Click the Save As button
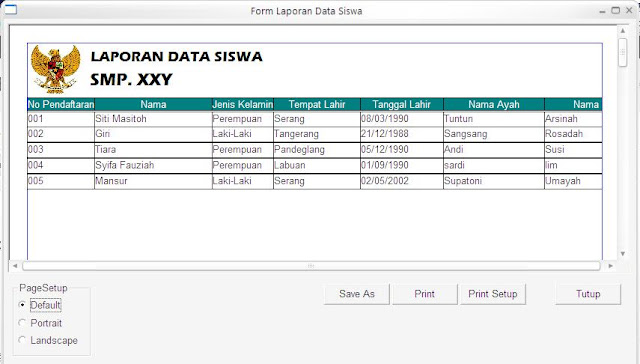Screen dimensions: 640x364 pyautogui.click(x=357, y=294)
